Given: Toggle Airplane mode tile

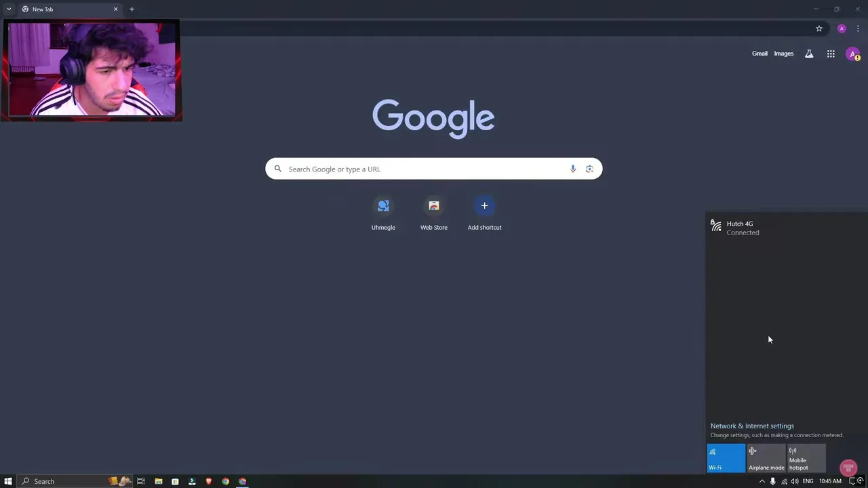Looking at the screenshot, I should [x=766, y=458].
